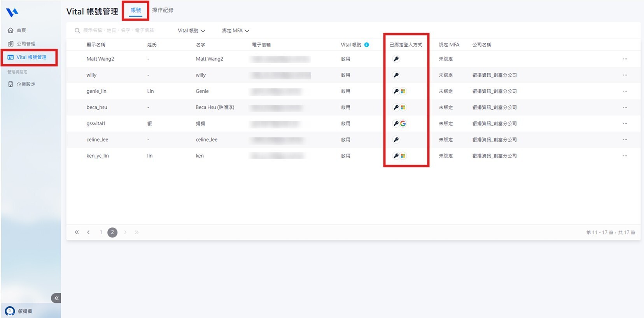Click the Vital logo in the sidebar
Viewport: 644px width, 318px height.
coord(12,13)
